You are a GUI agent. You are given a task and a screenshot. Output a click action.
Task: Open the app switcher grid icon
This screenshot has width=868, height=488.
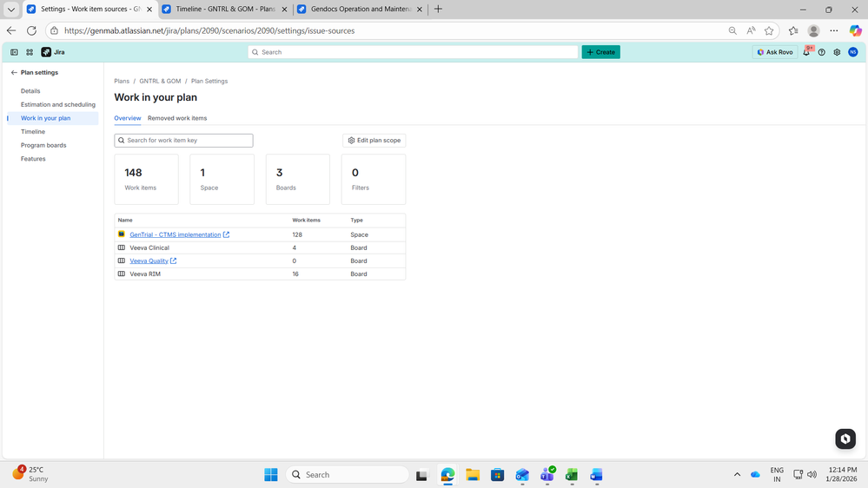click(30, 52)
